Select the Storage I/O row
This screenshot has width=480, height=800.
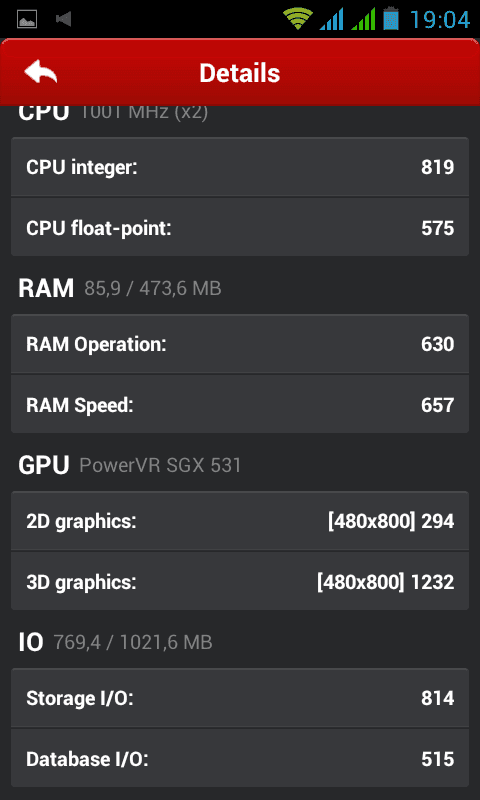(240, 697)
